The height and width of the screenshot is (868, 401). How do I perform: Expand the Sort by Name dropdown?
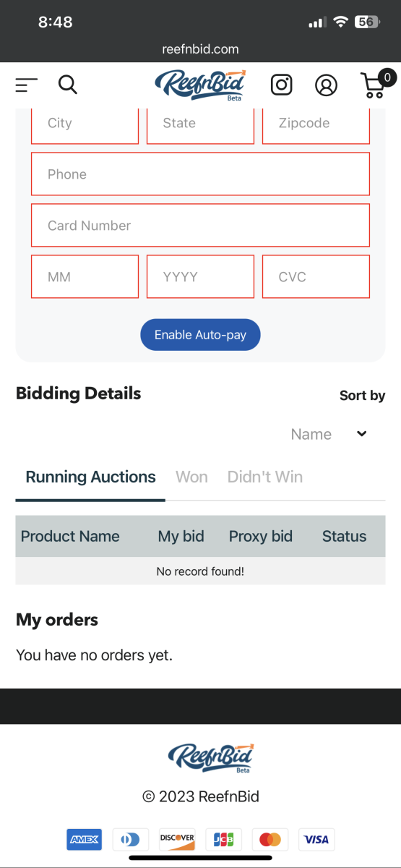(x=329, y=434)
